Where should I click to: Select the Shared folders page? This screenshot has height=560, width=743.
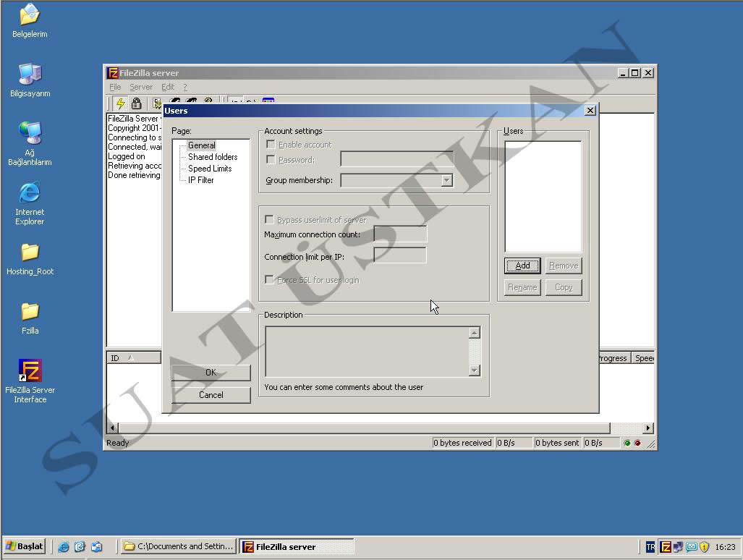(x=213, y=157)
